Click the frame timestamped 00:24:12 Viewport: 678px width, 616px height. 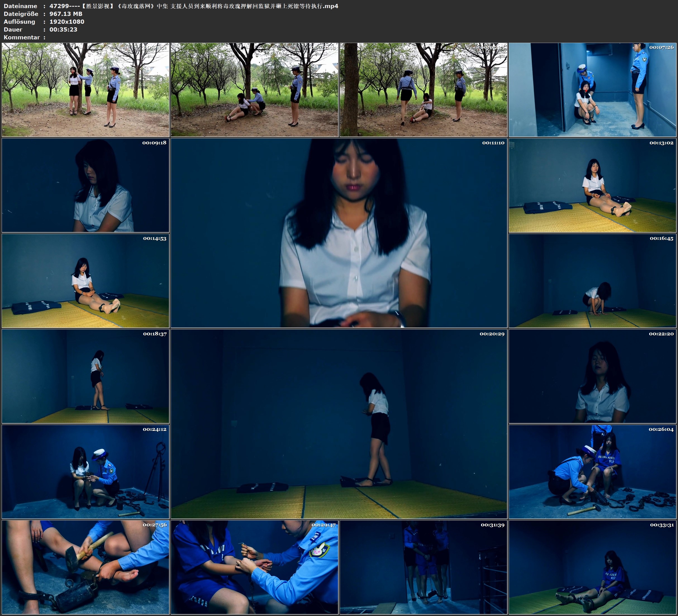[85, 472]
